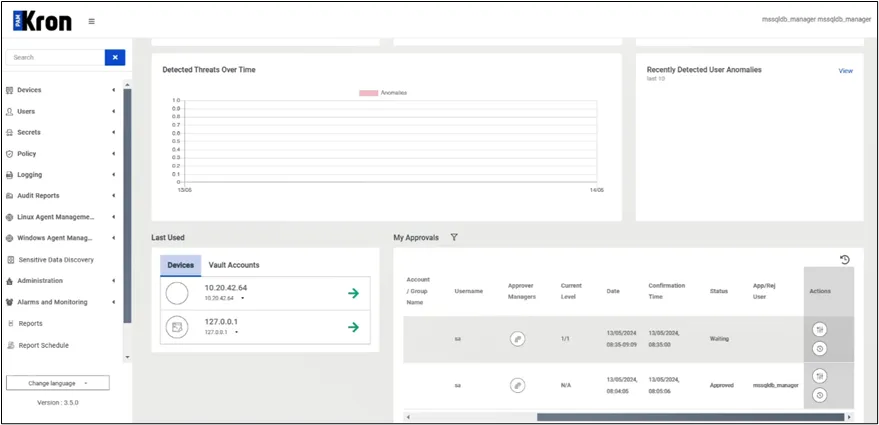Connect to device 10.20.42.64 with green arrow
Viewport: 879px width, 425px height.
(353, 293)
